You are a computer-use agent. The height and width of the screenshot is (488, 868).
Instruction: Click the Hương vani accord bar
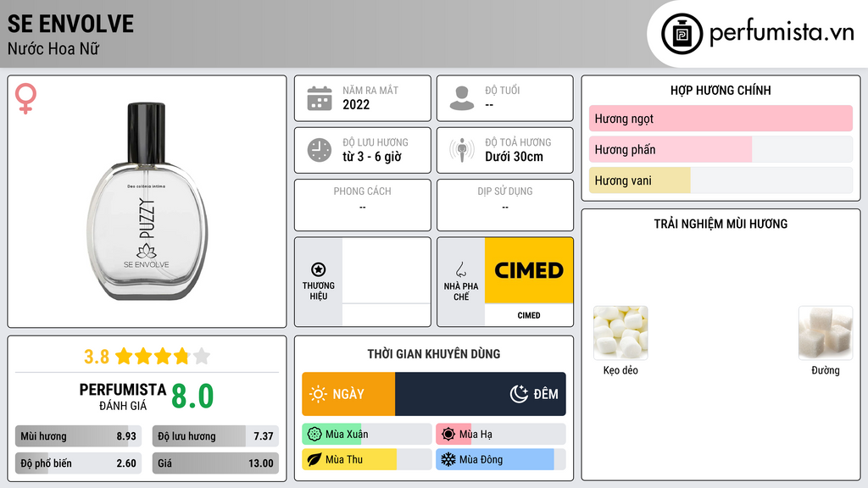721,180
